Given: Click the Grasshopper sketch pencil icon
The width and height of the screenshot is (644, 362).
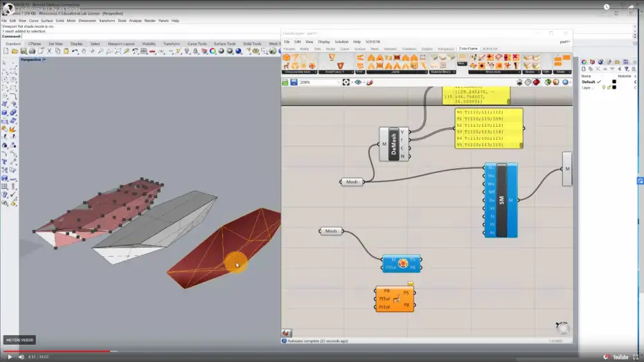Looking at the screenshot, I should click(x=370, y=82).
